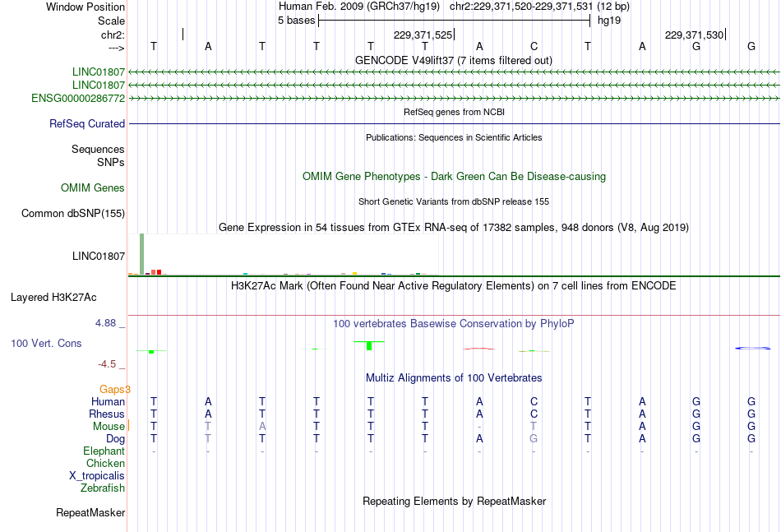Click the 100 Vert. Cons track label
This screenshot has height=532, width=781.
[46, 343]
